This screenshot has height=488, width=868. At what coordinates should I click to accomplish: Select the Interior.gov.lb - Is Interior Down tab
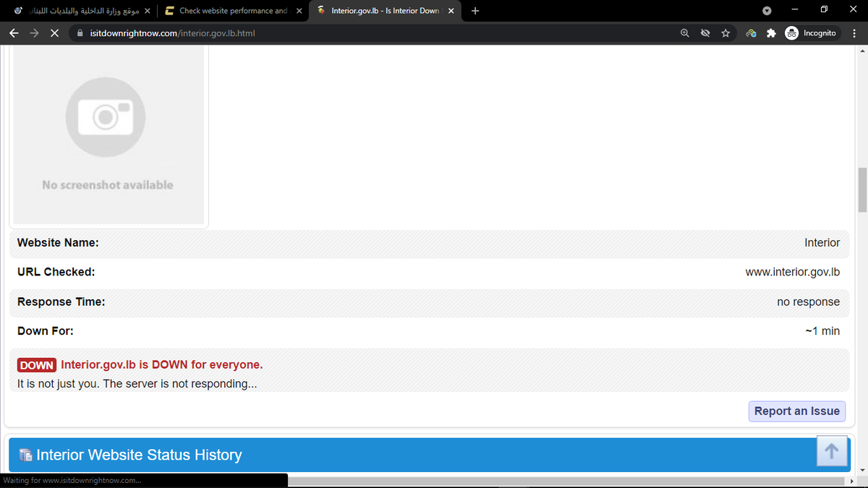click(384, 11)
